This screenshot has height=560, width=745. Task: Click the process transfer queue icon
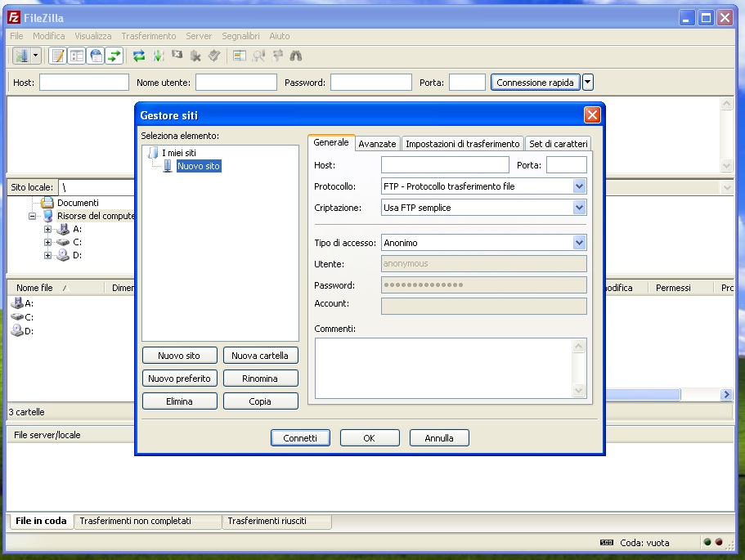(158, 56)
